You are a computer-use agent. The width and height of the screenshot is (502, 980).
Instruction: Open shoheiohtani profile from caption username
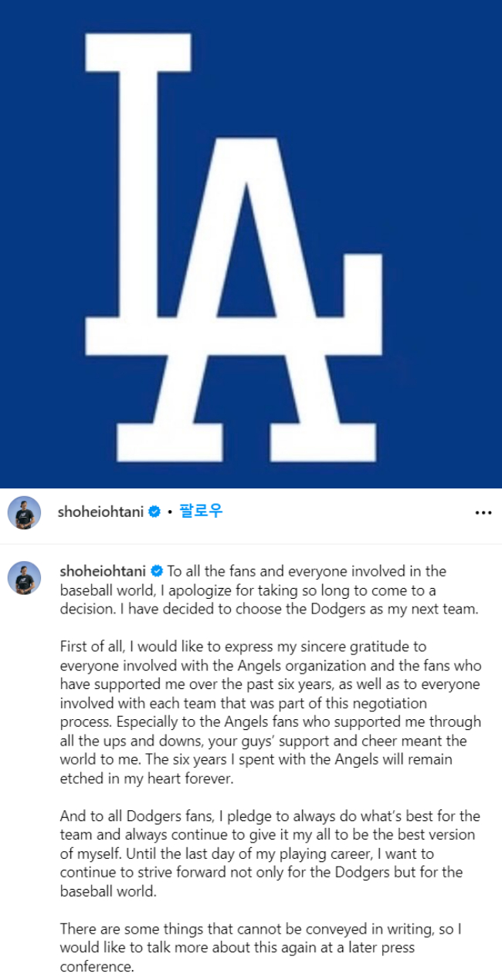click(x=103, y=572)
